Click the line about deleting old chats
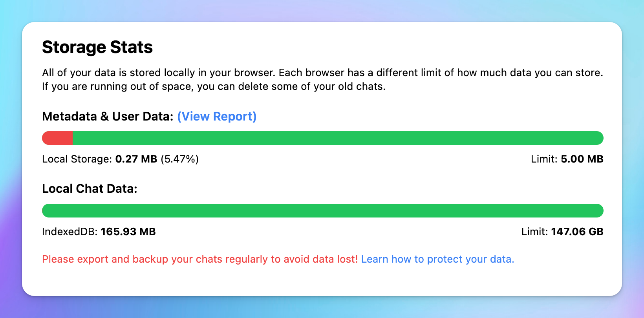The image size is (644, 318). [x=214, y=86]
